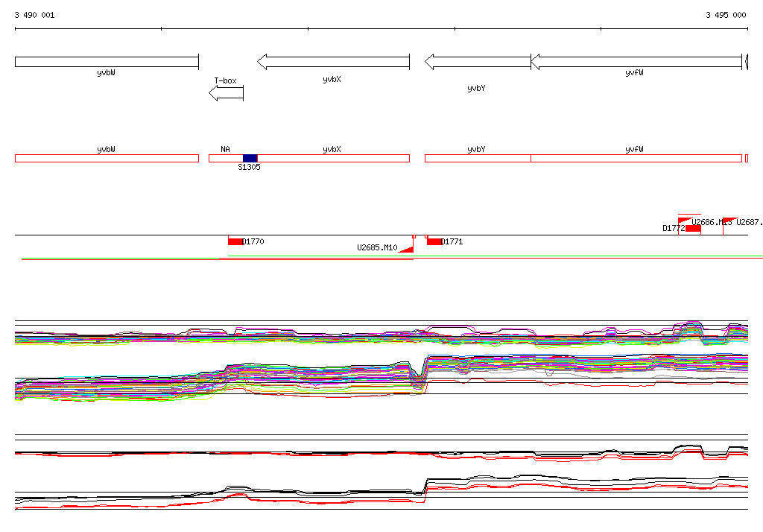Image resolution: width=763 pixels, height=532 pixels.
Task: Click yvbW label beneath the black gene box
Action: (106, 72)
